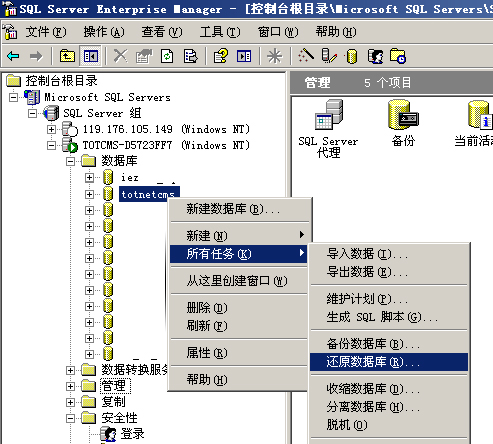Choose 属性(R) from context menu
This screenshot has width=493, height=444.
(240, 353)
